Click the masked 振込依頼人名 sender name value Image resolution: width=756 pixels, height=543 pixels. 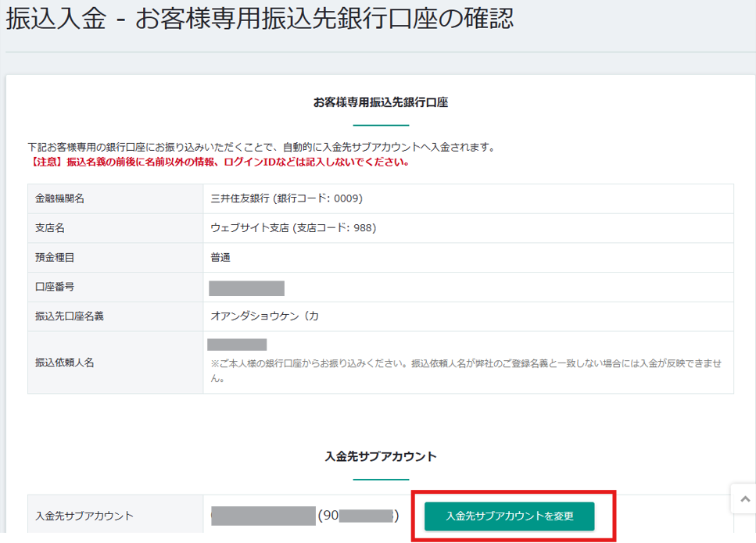237,345
